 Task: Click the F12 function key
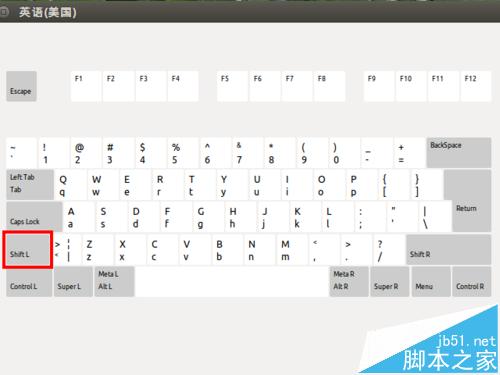(476, 86)
